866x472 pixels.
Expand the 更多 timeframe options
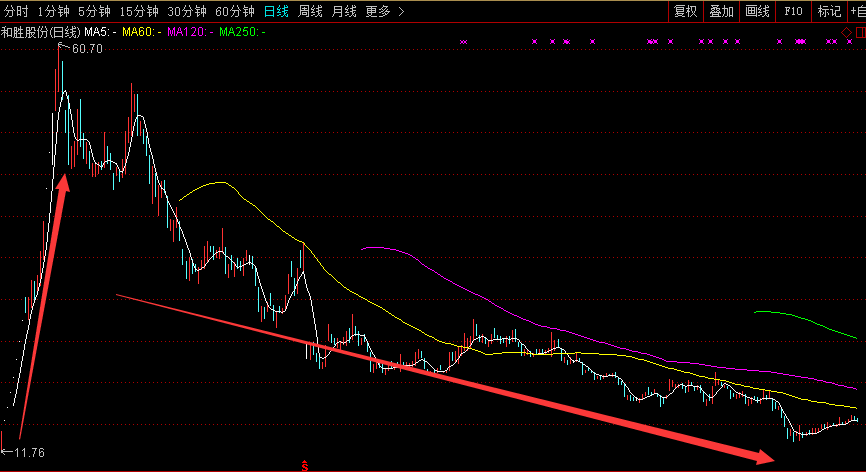(384, 11)
